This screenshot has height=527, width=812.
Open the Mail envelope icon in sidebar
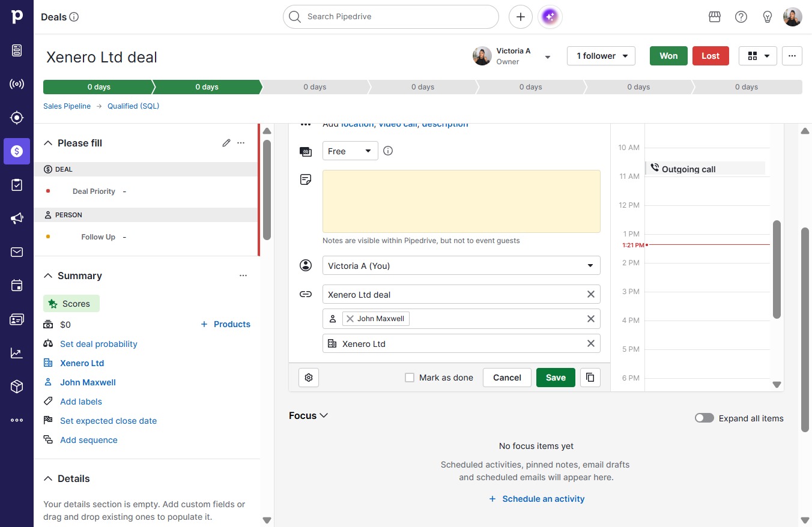(17, 252)
